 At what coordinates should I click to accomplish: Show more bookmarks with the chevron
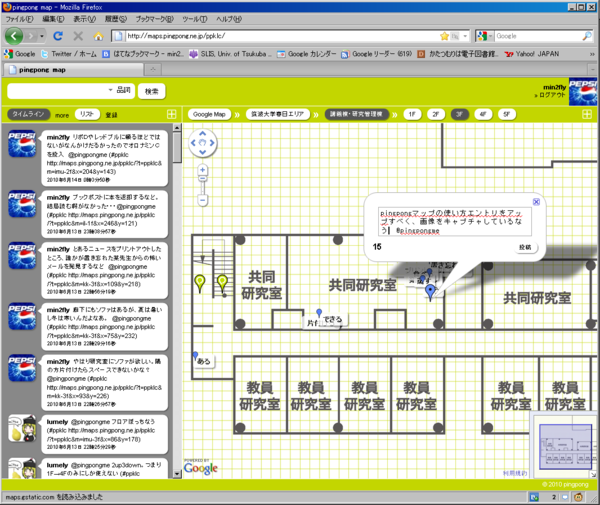[x=592, y=54]
